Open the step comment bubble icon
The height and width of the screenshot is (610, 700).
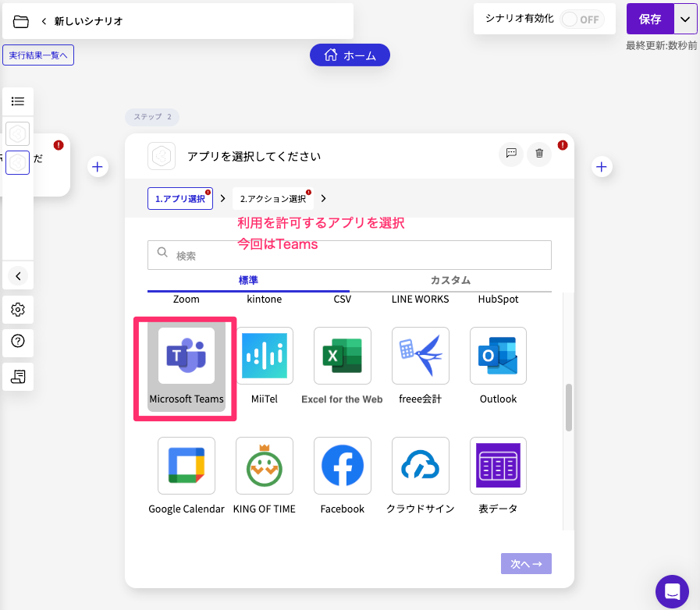click(511, 154)
